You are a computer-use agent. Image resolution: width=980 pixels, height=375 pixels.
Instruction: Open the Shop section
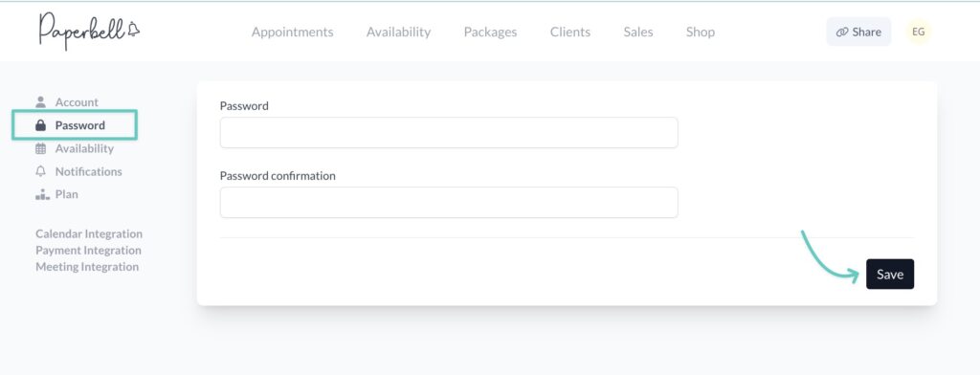click(x=700, y=32)
